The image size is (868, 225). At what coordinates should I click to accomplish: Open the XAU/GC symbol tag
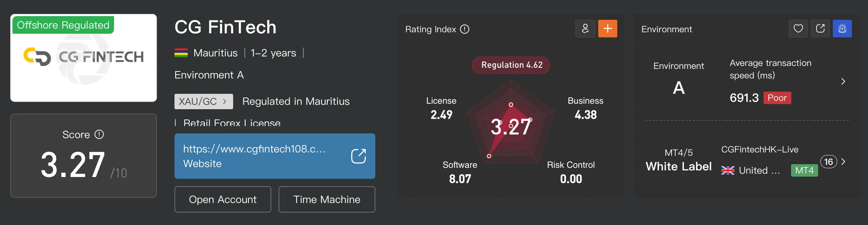[x=204, y=102]
